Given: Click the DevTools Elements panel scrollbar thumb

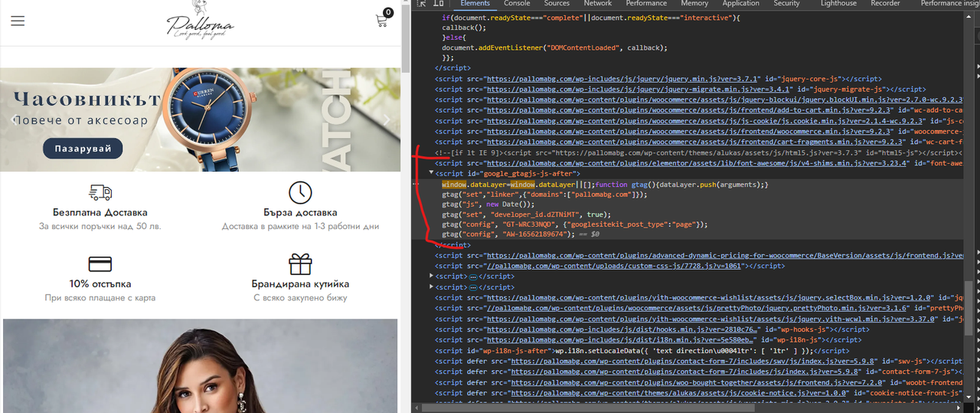Looking at the screenshot, I should 969,308.
